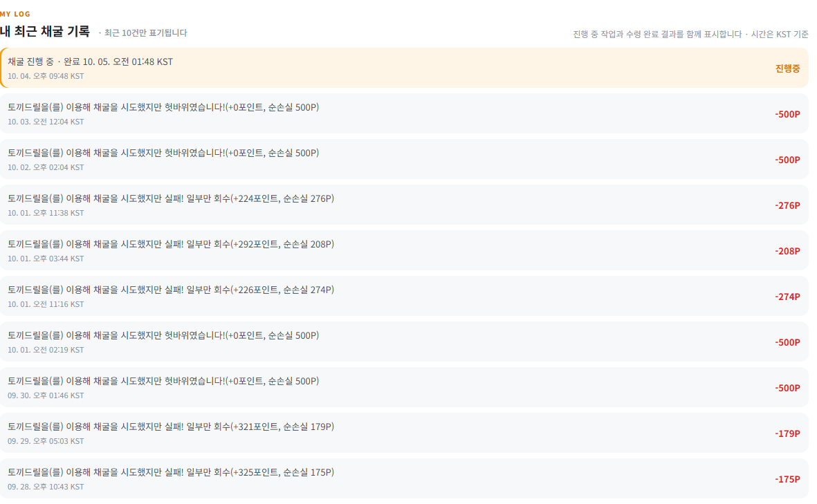Viewport: 817px width, 504px height.
Task: Click the message with "+292포인트, 순손실 208P"
Action: [171, 244]
